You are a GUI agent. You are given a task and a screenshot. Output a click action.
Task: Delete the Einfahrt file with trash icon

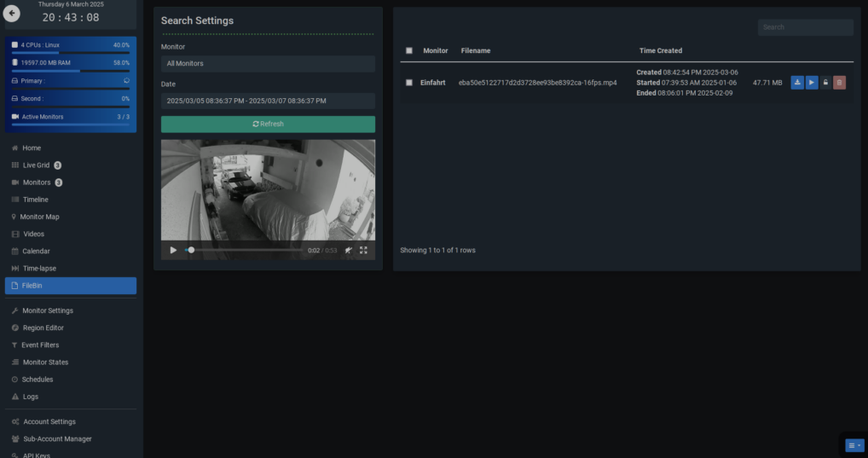coord(839,83)
